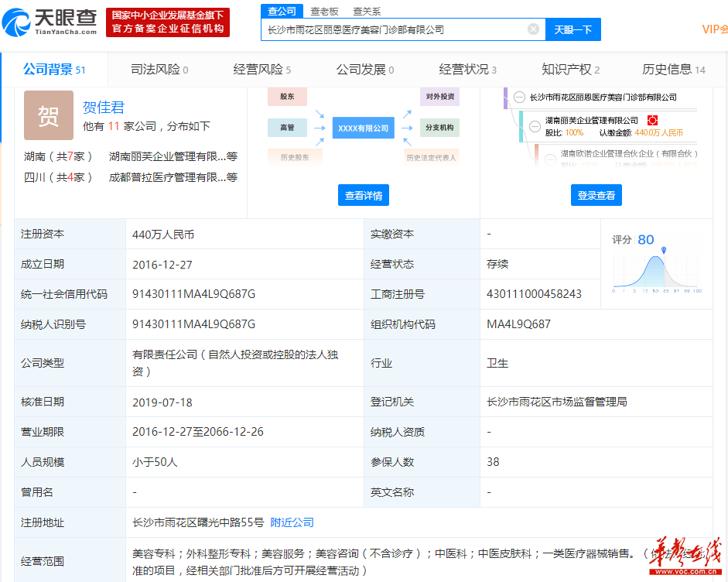Click the 股东 node in the relation diagram
The width and height of the screenshot is (728, 582).
(x=287, y=97)
